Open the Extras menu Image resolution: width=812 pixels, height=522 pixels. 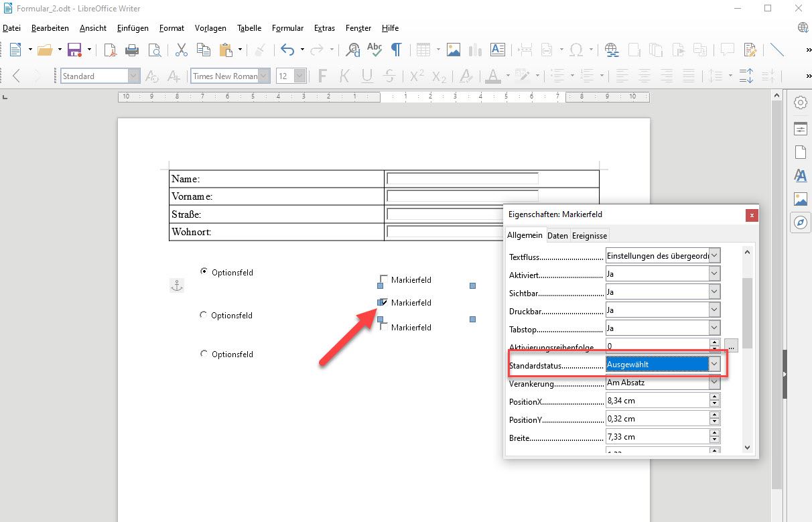click(x=324, y=28)
